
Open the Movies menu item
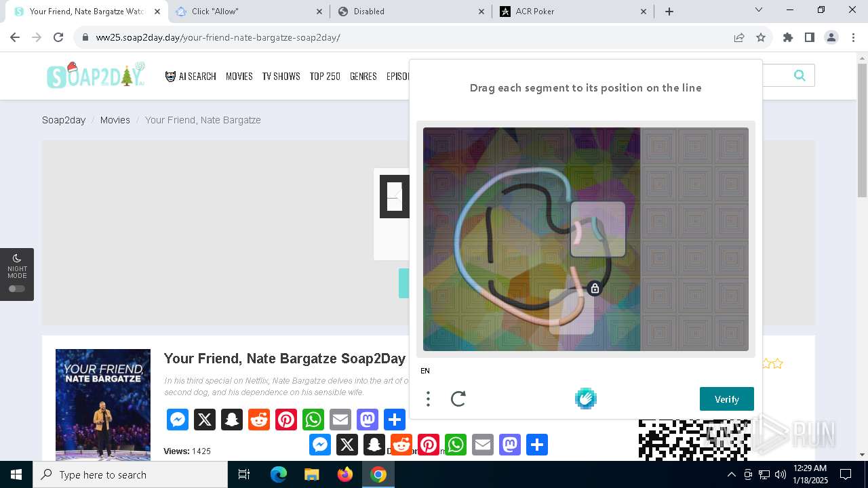click(x=239, y=77)
